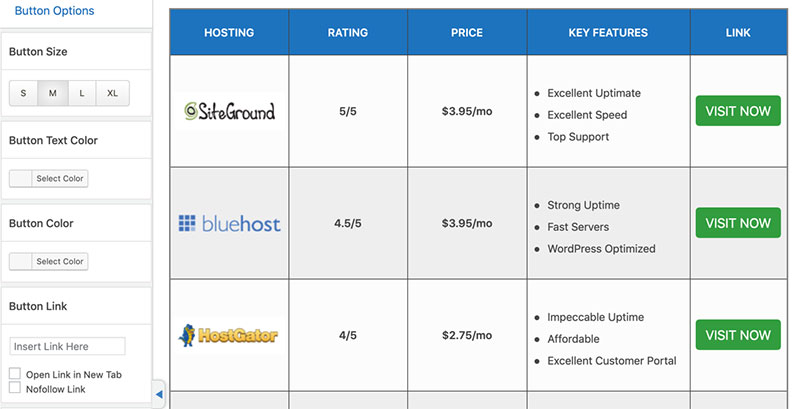This screenshot has width=800, height=409.
Task: Click the Hosting column header
Action: (229, 33)
